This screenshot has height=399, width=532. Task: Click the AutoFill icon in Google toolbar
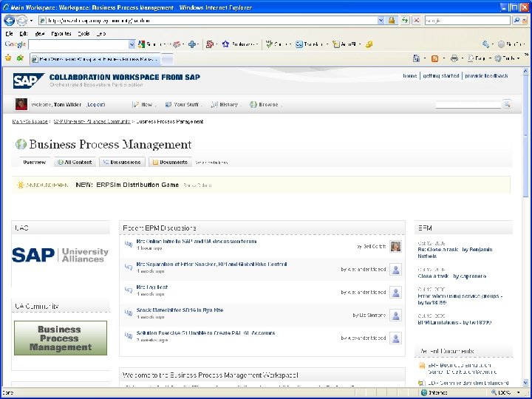[x=336, y=44]
